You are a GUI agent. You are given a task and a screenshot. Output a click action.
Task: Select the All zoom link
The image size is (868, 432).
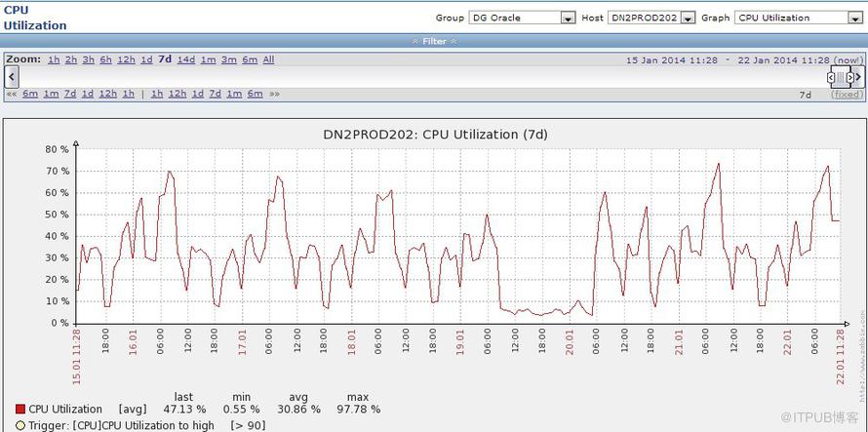(x=268, y=59)
